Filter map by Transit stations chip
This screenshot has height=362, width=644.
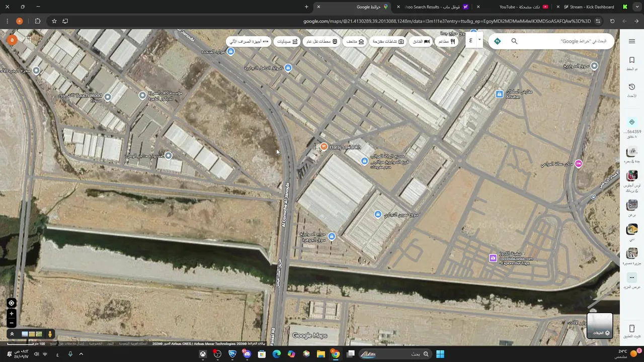click(322, 41)
